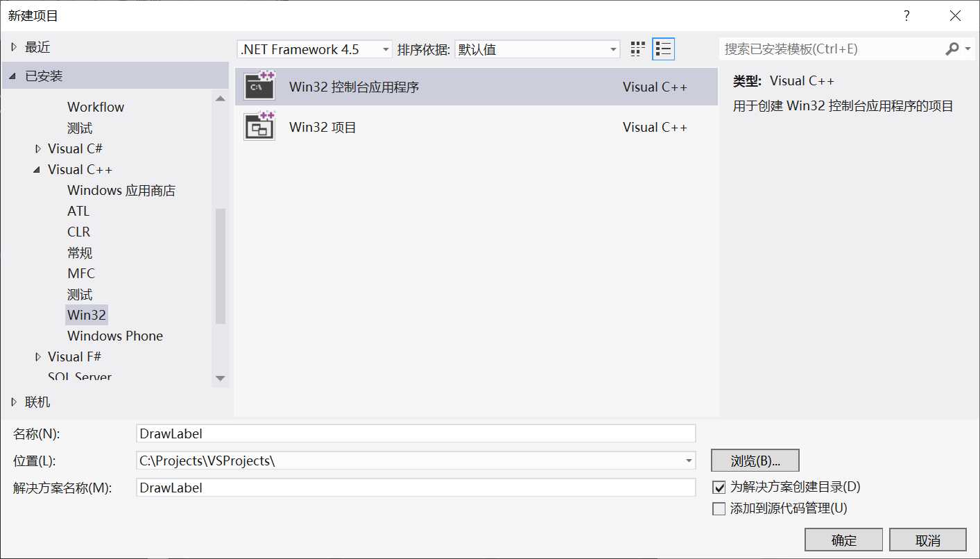Click the Win32 console application template icon
This screenshot has height=559, width=980.
(x=259, y=86)
